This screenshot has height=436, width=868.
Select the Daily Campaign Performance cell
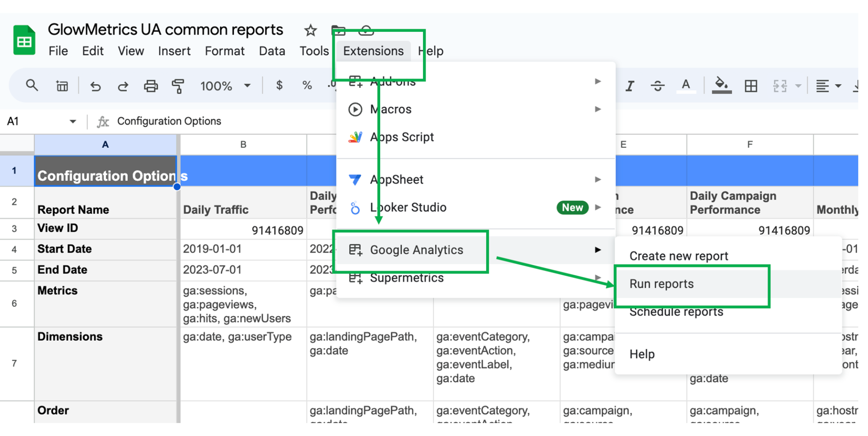tap(750, 202)
